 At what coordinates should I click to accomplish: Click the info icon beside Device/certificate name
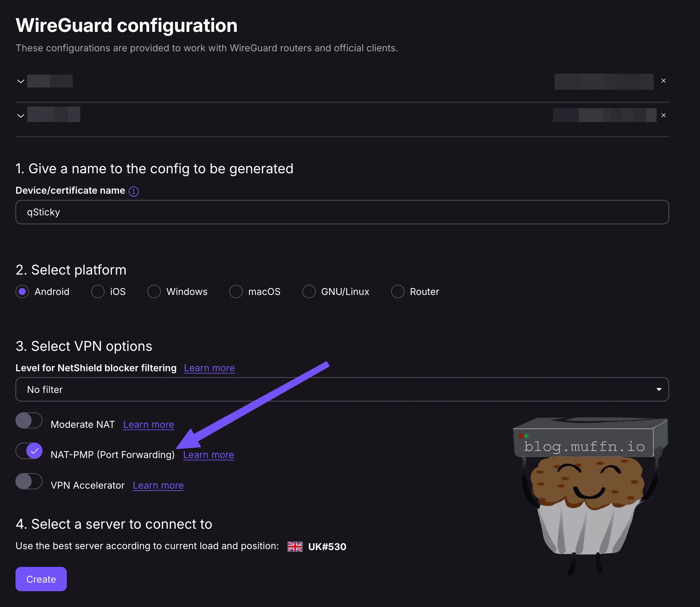(x=134, y=191)
